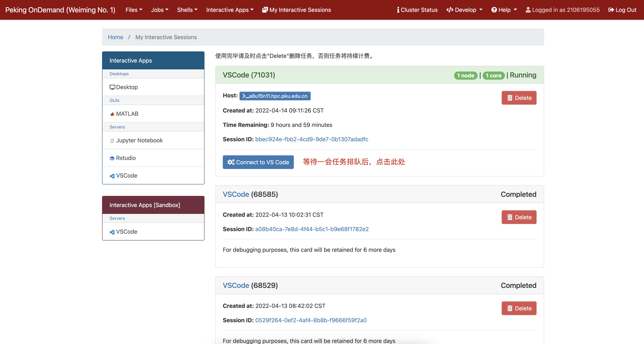This screenshot has height=344, width=644.
Task: Click the VSCode icon under Rstudio
Action: [112, 176]
